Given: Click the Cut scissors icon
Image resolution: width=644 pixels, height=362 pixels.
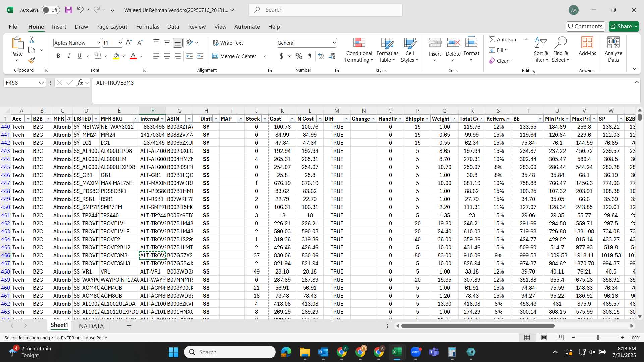Looking at the screenshot, I should click(x=32, y=40).
